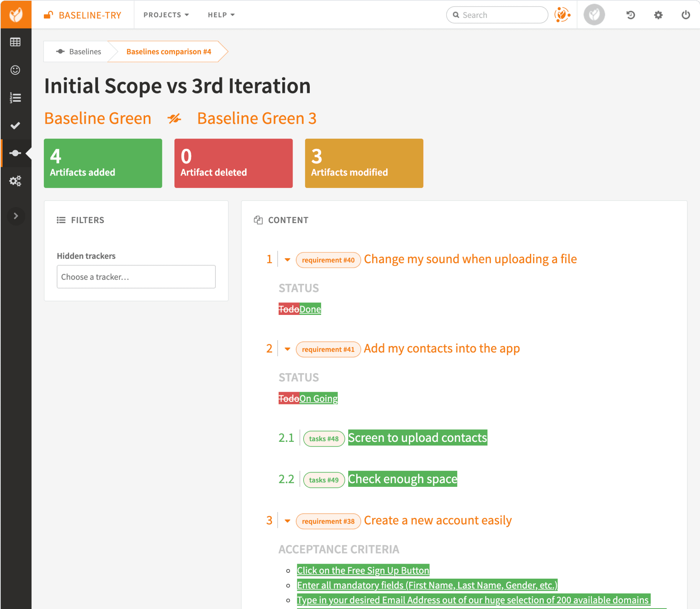The image size is (700, 609).
Task: Collapse requirement #40 section
Action: pyautogui.click(x=287, y=260)
